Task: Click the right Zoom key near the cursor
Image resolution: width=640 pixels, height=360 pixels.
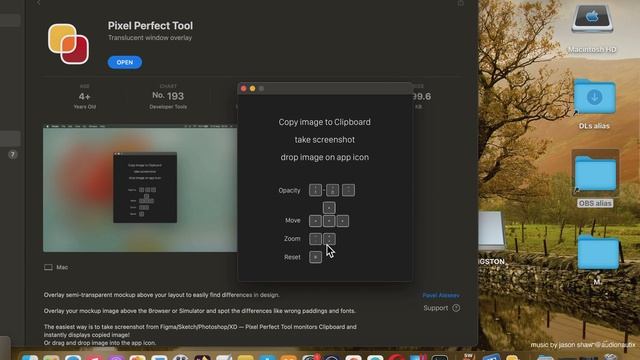Action: pos(329,239)
